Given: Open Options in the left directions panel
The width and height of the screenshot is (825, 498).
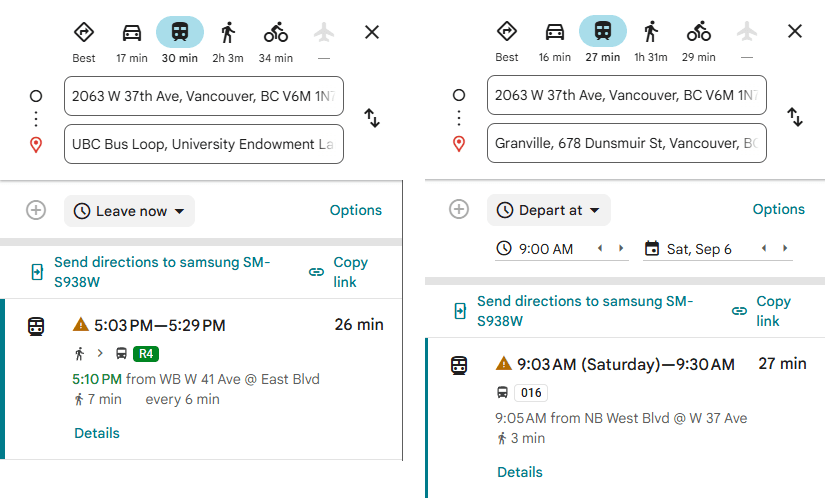Looking at the screenshot, I should (x=356, y=210).
